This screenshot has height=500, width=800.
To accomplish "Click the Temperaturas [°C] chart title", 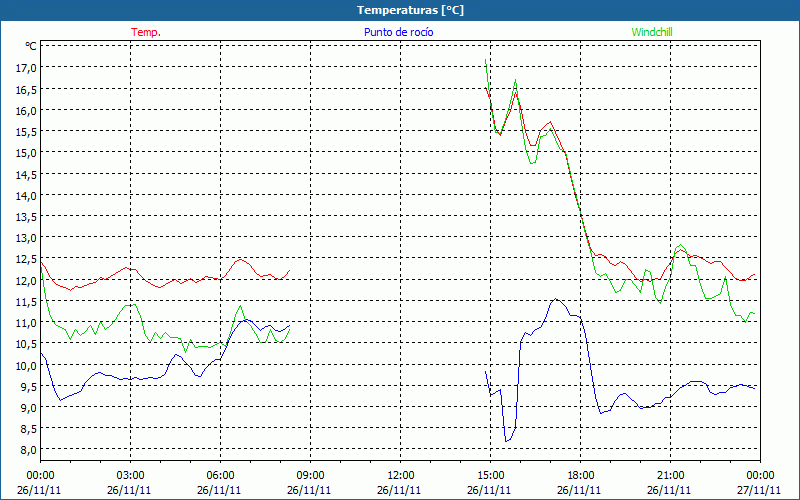I will point(410,9).
